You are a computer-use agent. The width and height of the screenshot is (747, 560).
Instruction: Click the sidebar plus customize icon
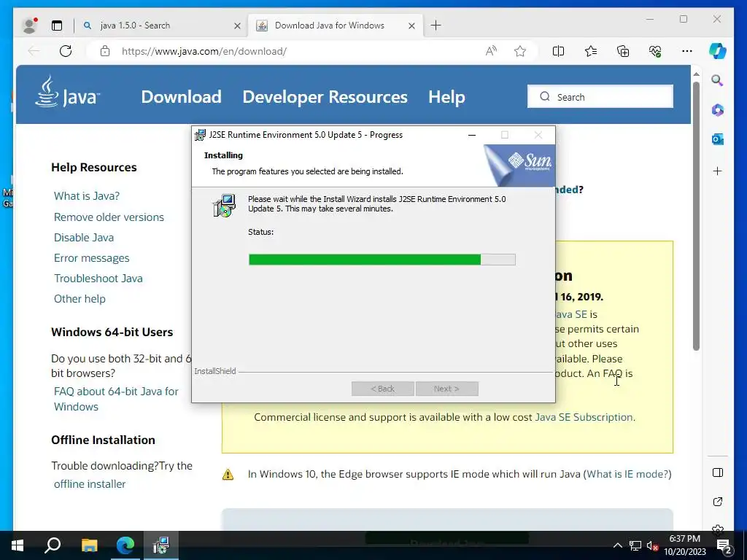(x=718, y=171)
